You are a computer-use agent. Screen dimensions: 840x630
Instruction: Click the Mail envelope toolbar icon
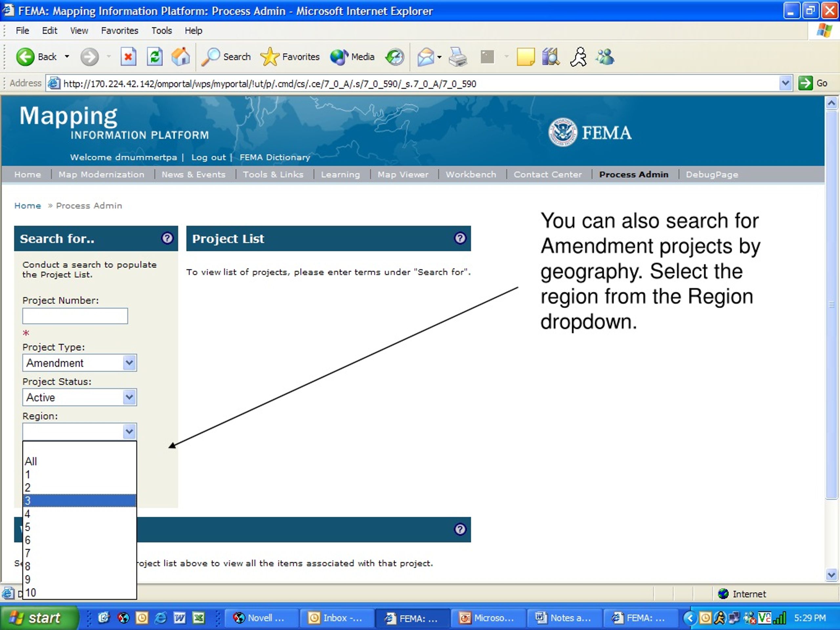[426, 57]
